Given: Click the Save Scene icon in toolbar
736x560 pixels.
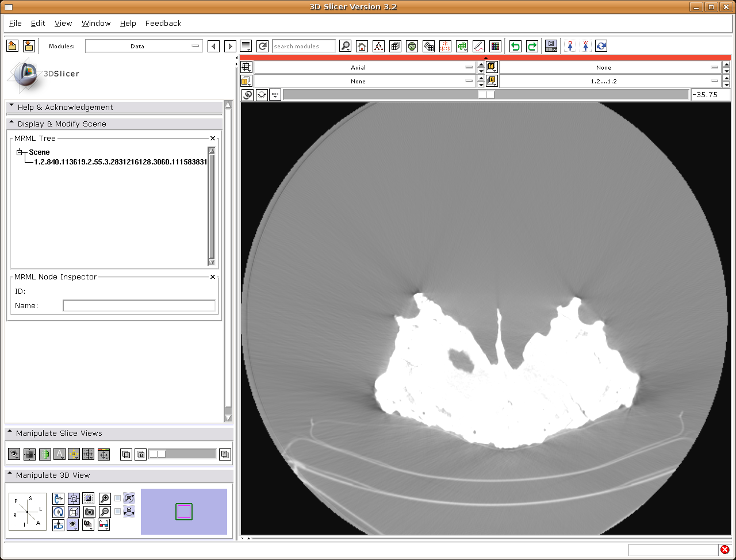Looking at the screenshot, I should 29,46.
